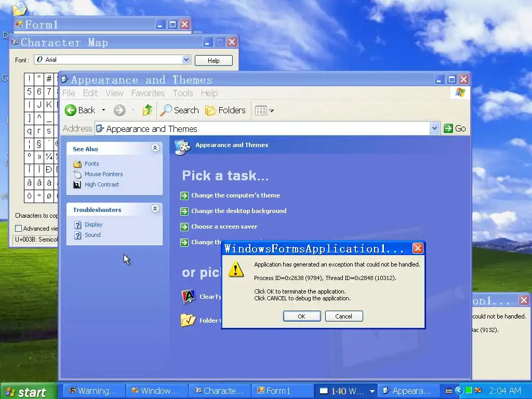
Task: Select the letter J cell in Character Map
Action: (x=38, y=104)
